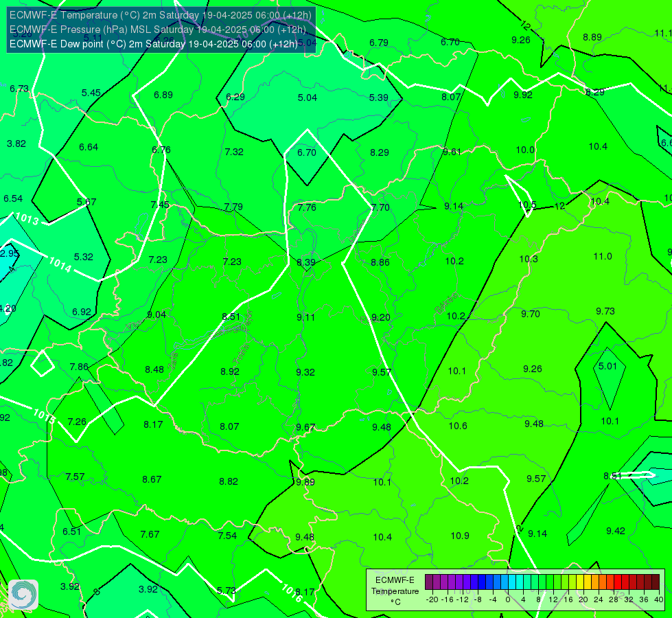Click the 1014 isobar label
Screen dimensions: 672x618
click(60, 264)
